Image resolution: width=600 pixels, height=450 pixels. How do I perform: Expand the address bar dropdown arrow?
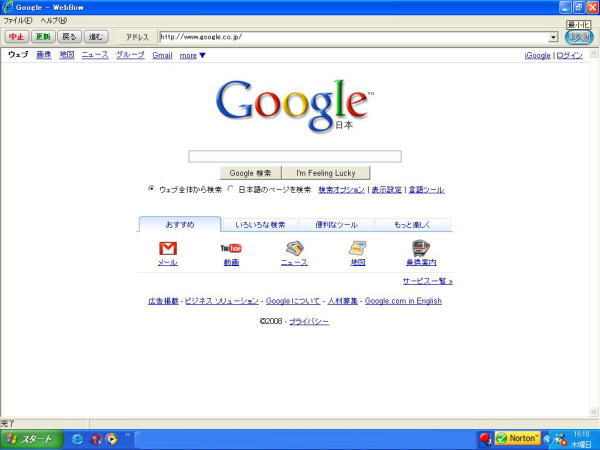pyautogui.click(x=553, y=37)
